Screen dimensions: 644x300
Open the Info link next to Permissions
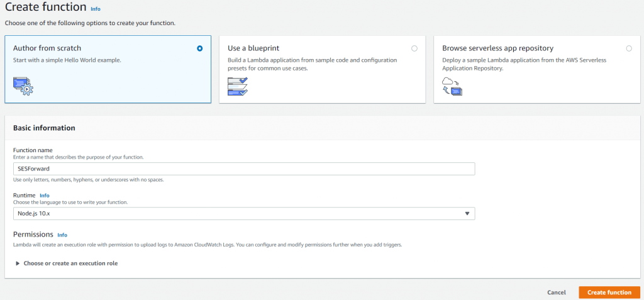pos(62,235)
